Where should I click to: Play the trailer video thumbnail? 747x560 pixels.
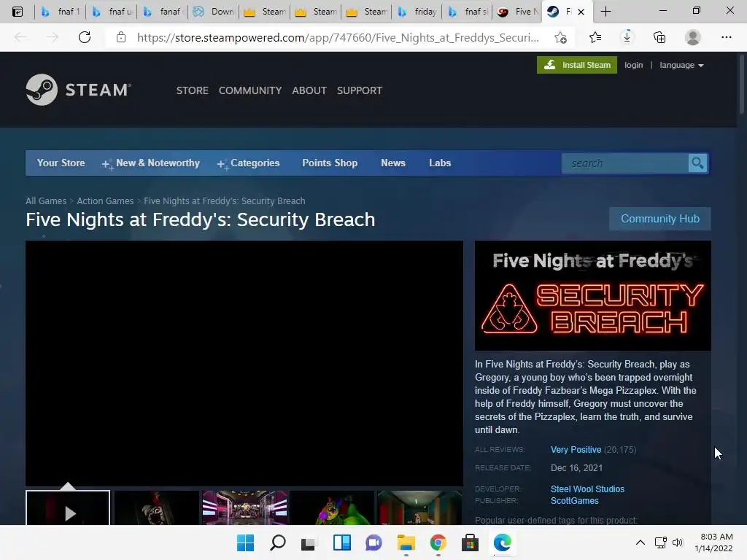click(68, 507)
